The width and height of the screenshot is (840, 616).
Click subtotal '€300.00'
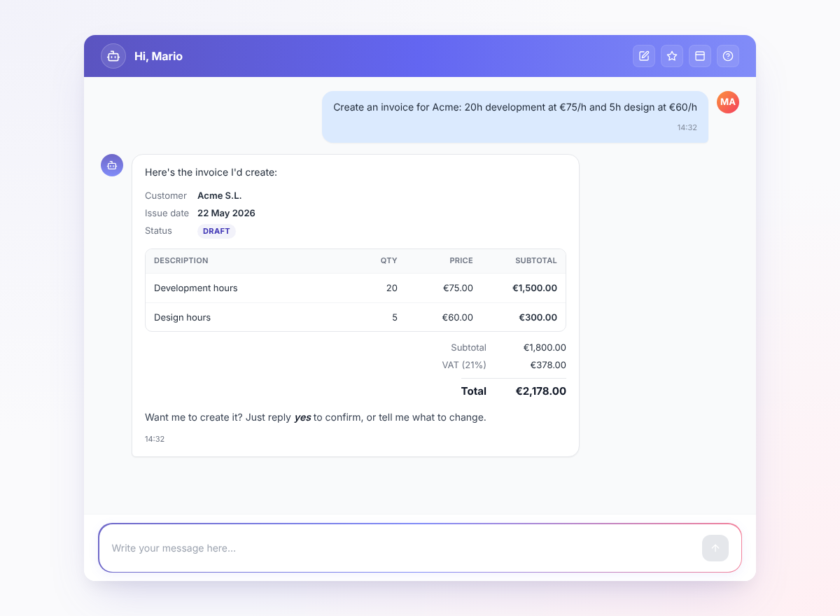[x=538, y=318]
